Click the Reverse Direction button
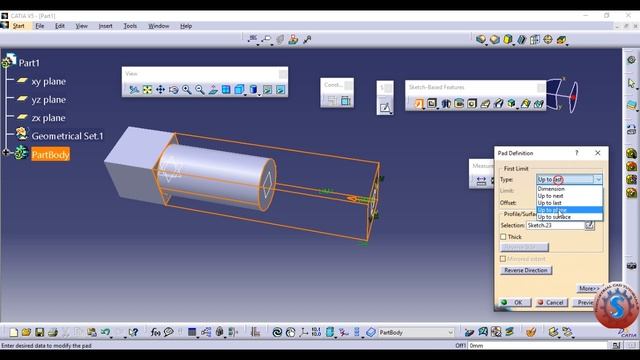This screenshot has height=360, width=640. tap(526, 270)
